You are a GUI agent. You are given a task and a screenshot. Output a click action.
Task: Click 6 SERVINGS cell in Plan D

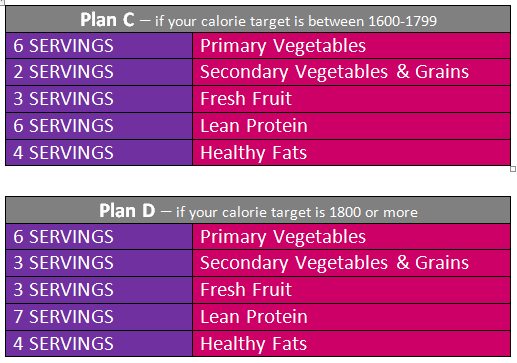[x=99, y=237]
